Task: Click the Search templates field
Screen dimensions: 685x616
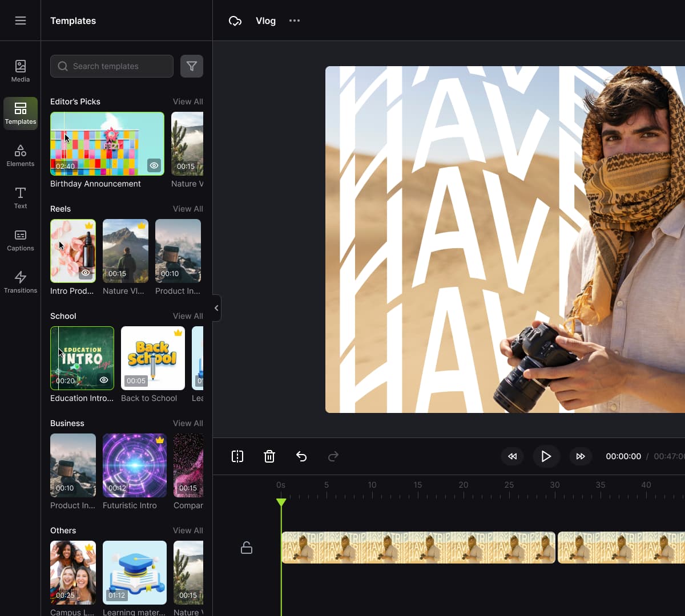Action: pos(112,66)
